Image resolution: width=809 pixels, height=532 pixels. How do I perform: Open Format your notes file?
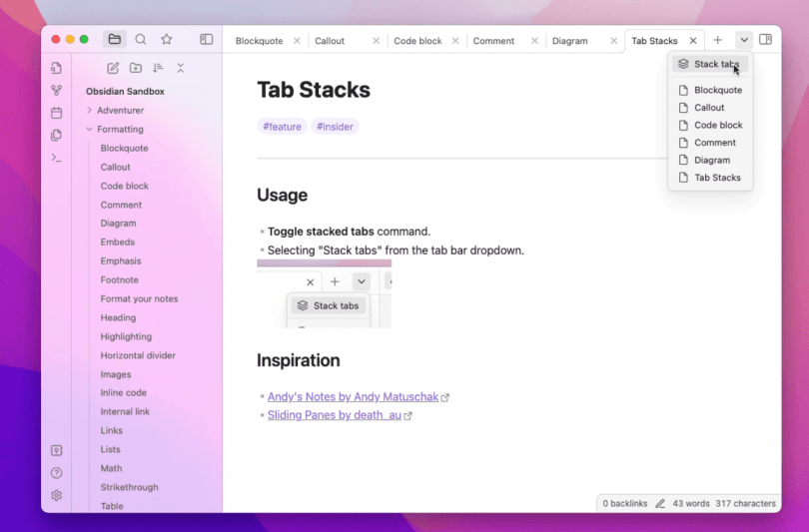pos(139,299)
